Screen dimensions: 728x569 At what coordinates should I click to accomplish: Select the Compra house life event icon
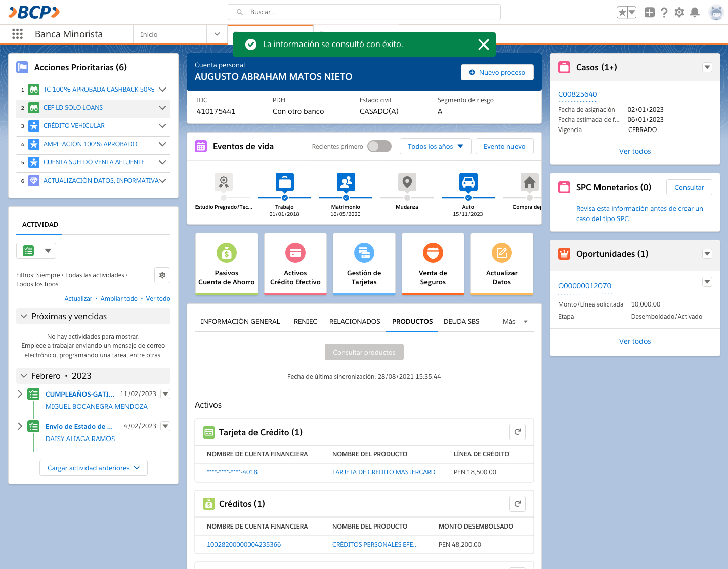pyautogui.click(x=530, y=182)
